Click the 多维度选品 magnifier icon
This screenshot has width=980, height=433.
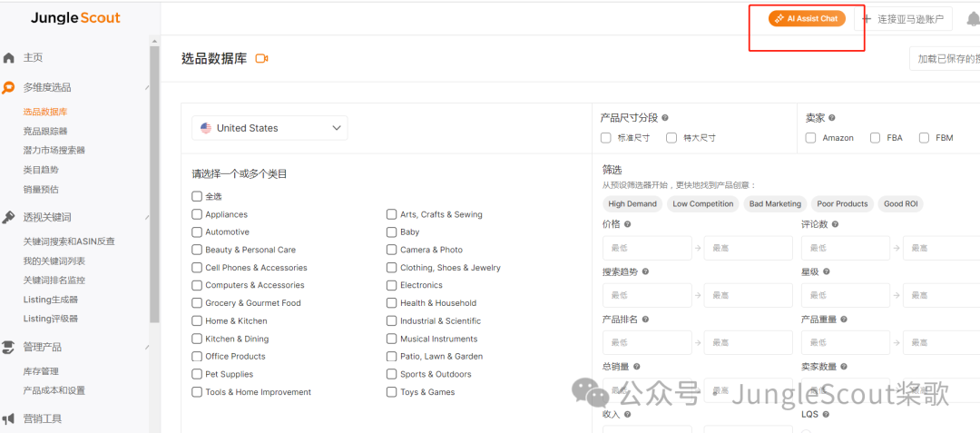coord(9,88)
